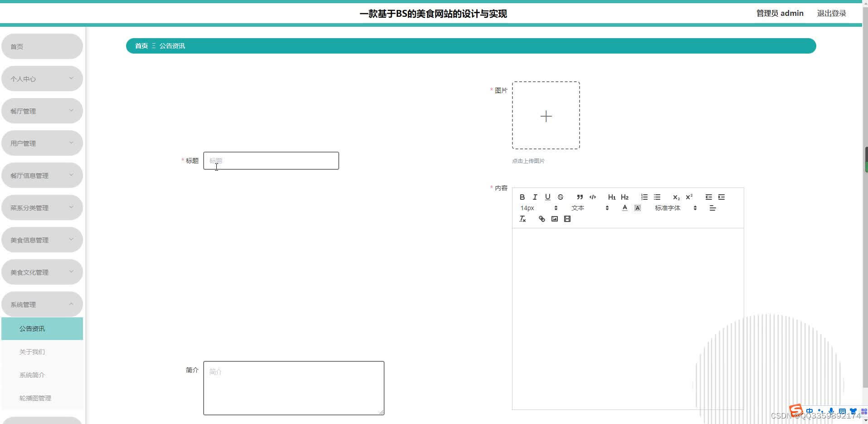868x424 pixels.
Task: Expand the 用户管理 sidebar menu
Action: pos(42,143)
